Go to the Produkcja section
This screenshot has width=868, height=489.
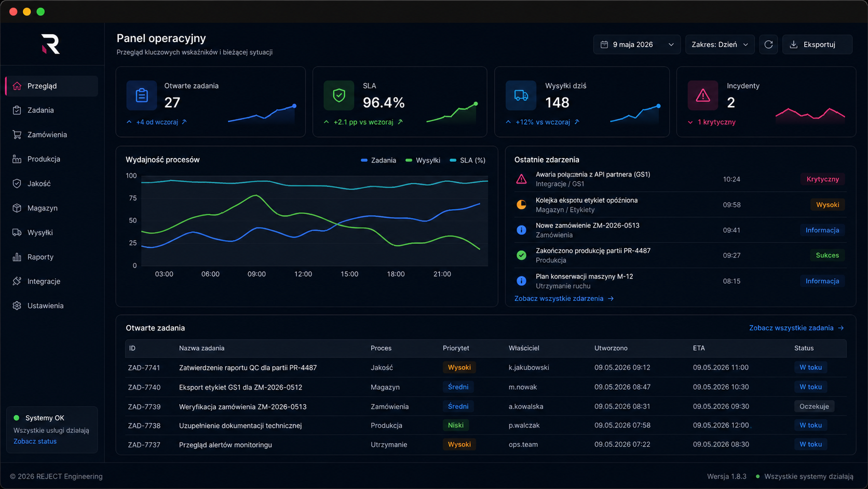pyautogui.click(x=51, y=159)
